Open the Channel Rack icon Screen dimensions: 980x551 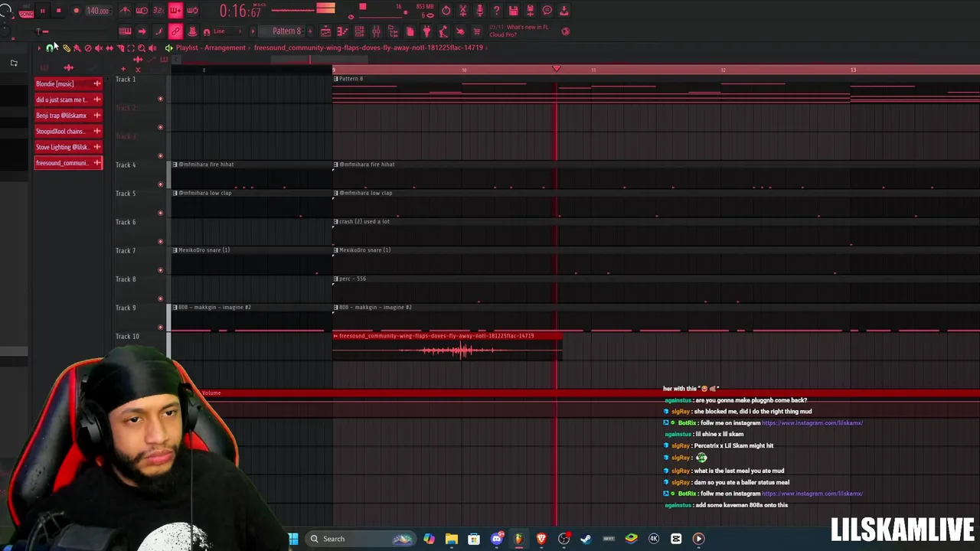pos(359,31)
